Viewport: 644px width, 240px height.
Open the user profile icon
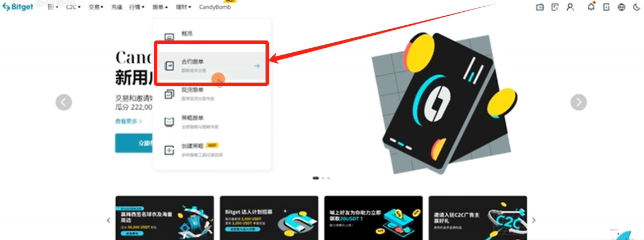click(570, 7)
